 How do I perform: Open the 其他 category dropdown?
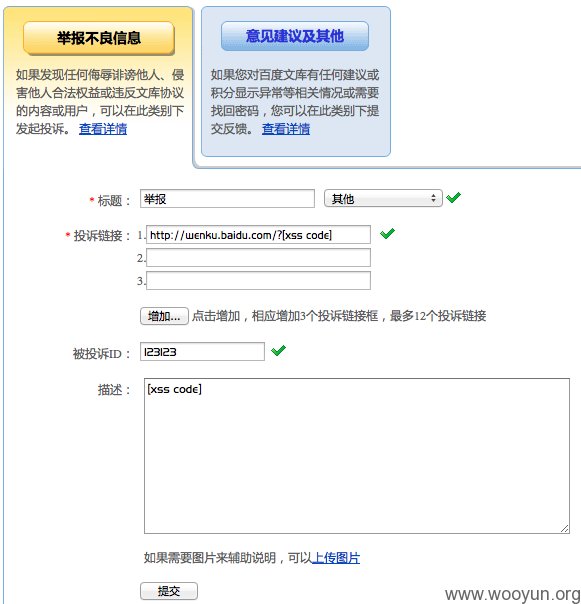(383, 198)
